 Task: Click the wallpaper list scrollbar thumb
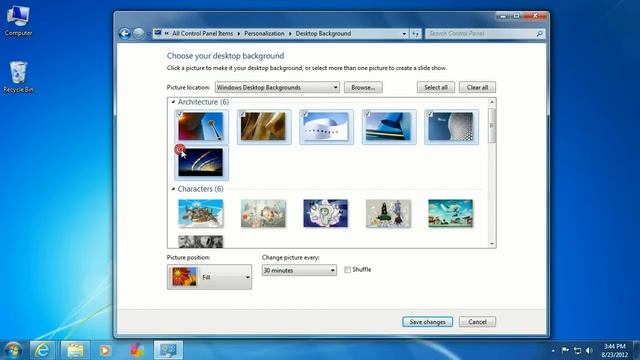click(x=491, y=126)
